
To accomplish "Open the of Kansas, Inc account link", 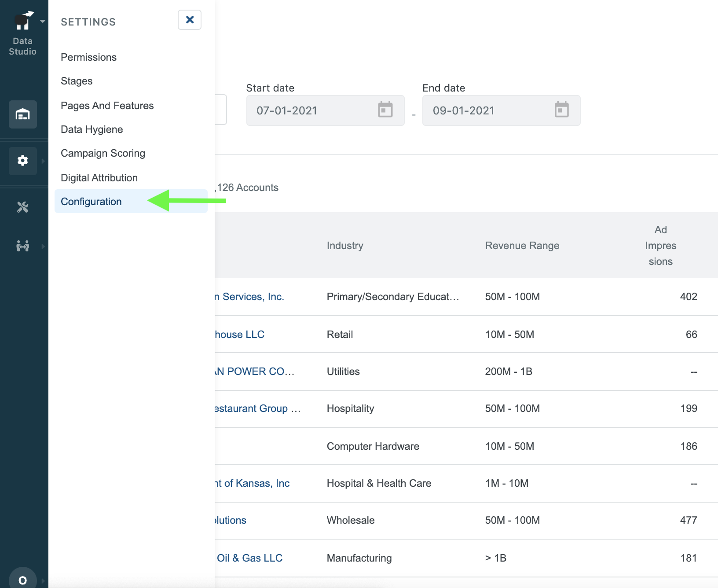I will click(253, 483).
